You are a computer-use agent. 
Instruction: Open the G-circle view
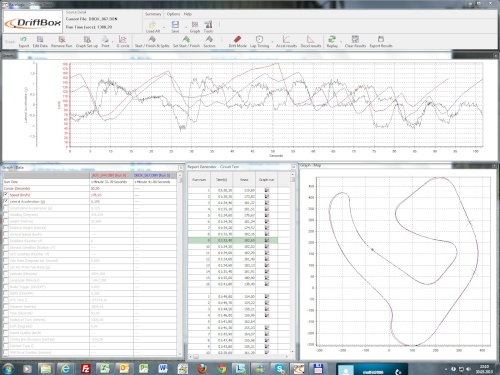coord(123,42)
